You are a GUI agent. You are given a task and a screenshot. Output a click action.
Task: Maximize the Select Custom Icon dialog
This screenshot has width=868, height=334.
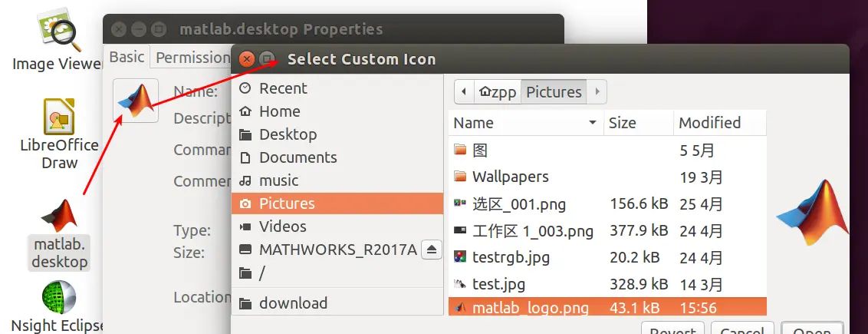tap(268, 58)
